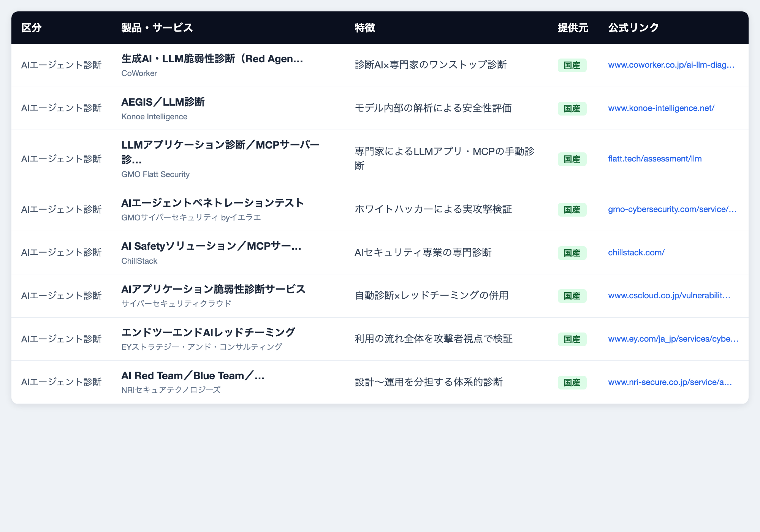This screenshot has width=760, height=532.
Task: Click the 公式リンク column header
Action: [633, 28]
